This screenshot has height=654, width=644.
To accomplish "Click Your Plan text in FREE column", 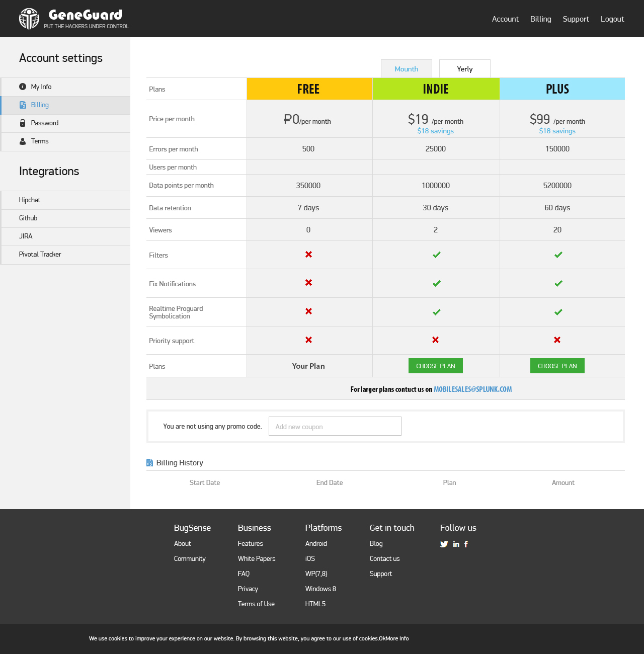I will click(x=308, y=366).
